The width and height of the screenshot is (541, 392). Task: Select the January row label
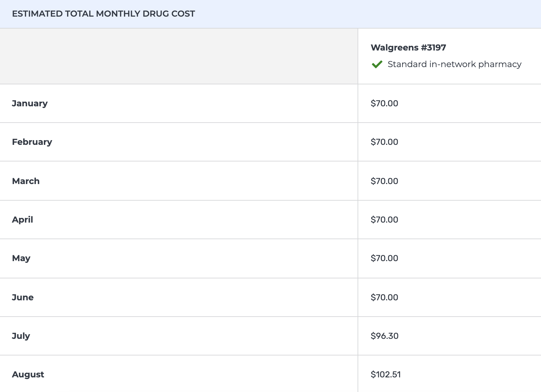click(x=30, y=103)
